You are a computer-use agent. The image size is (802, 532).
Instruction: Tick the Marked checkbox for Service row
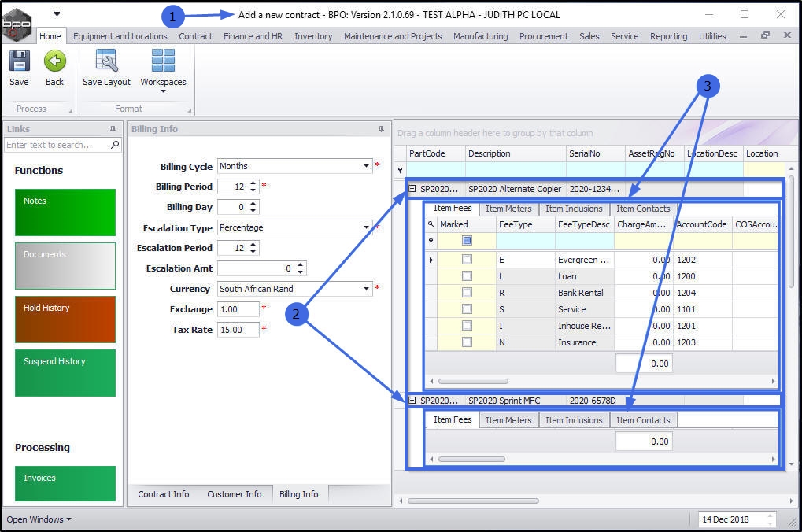coord(467,309)
